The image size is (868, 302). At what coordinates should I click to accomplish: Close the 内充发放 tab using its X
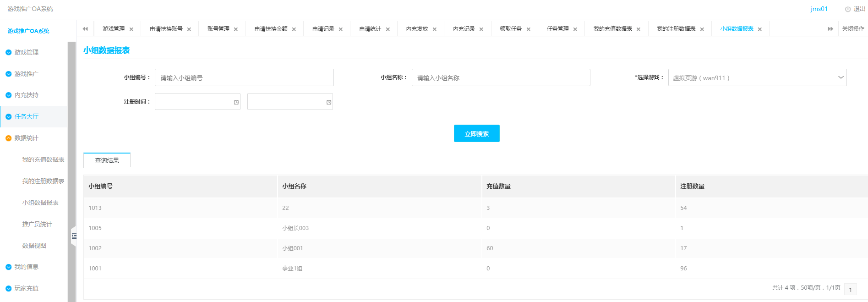tap(435, 29)
